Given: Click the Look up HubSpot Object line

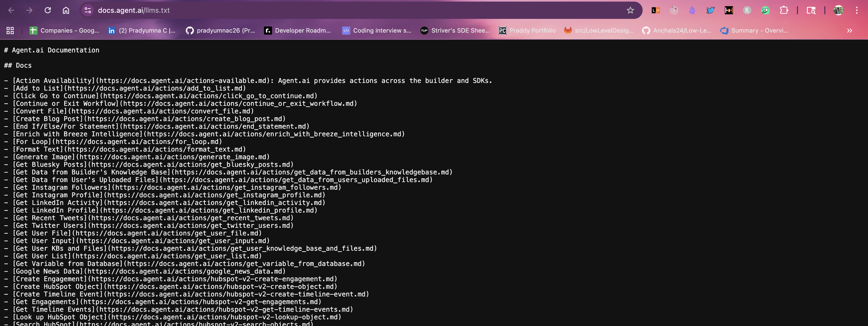Looking at the screenshot, I should [173, 317].
